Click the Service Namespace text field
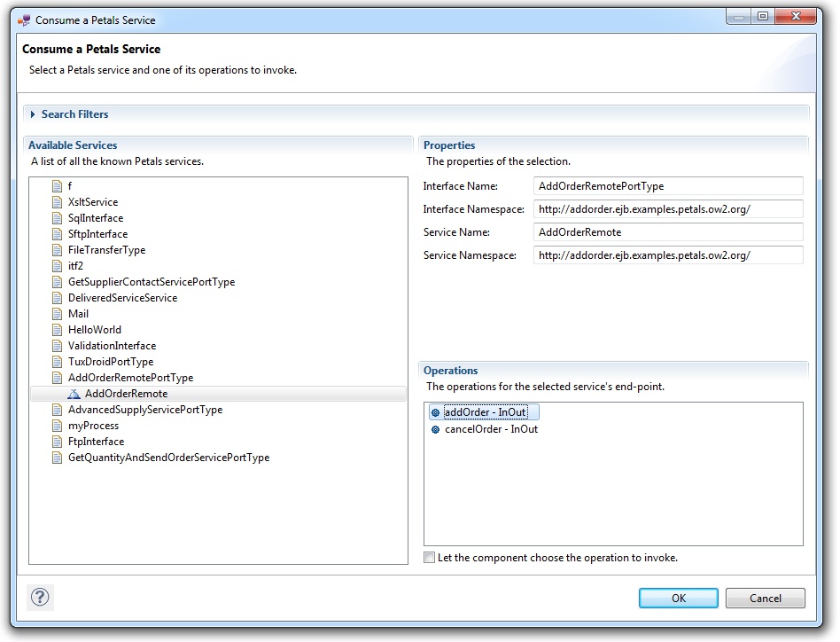This screenshot has width=840, height=642. coord(668,255)
